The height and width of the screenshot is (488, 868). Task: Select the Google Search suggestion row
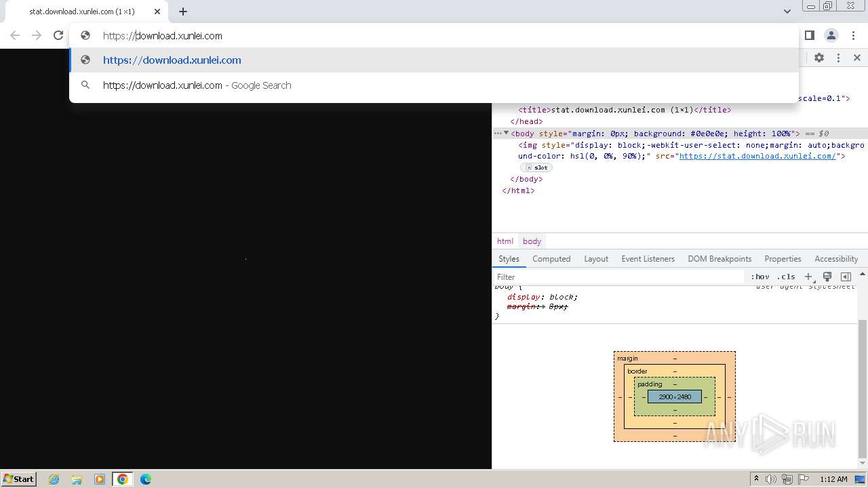(434, 85)
